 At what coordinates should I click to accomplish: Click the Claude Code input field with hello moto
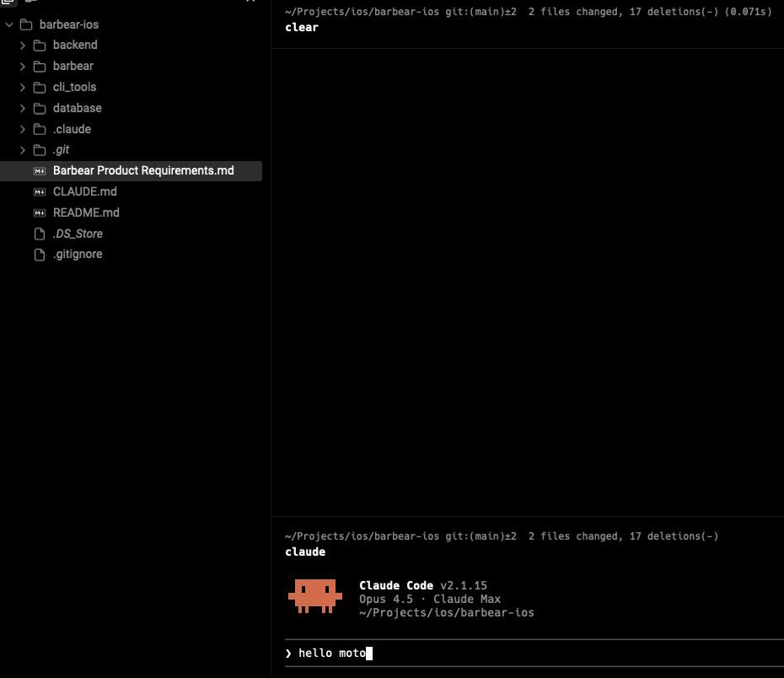tap(534, 653)
